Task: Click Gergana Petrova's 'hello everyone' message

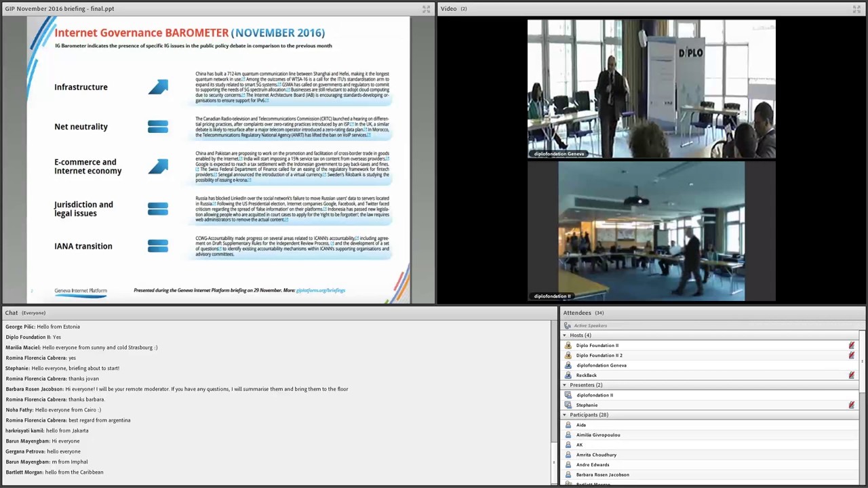Action: [43, 451]
